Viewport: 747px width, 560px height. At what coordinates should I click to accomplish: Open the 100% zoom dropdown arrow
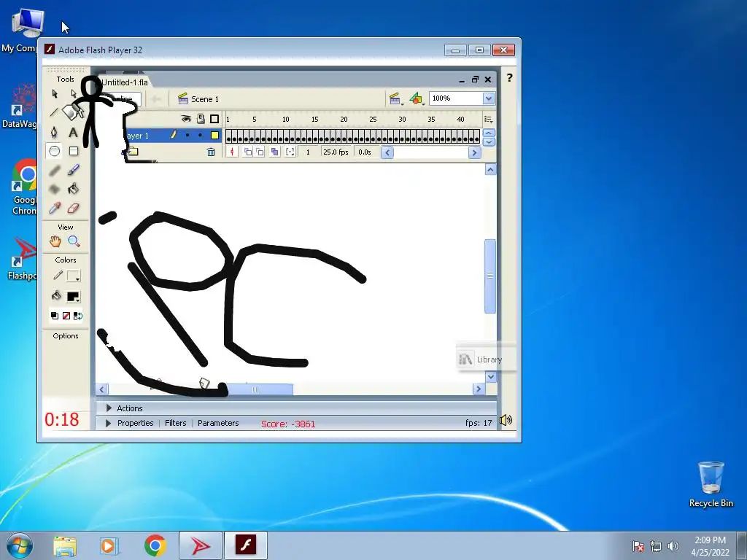(x=489, y=98)
